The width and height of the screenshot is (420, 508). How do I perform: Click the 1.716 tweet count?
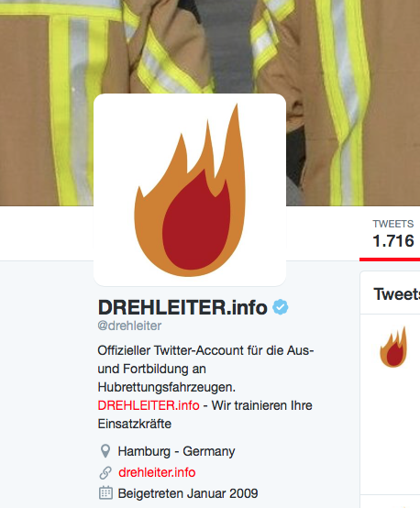(393, 241)
